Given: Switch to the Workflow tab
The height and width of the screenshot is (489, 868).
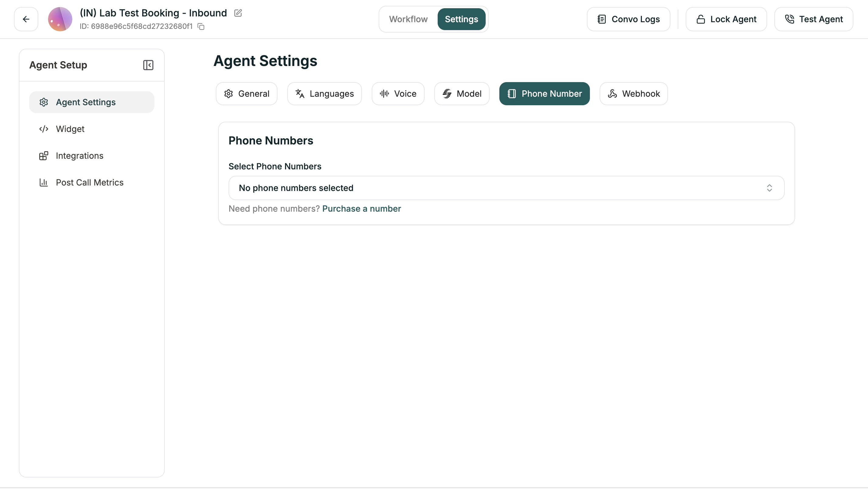Looking at the screenshot, I should click(408, 19).
